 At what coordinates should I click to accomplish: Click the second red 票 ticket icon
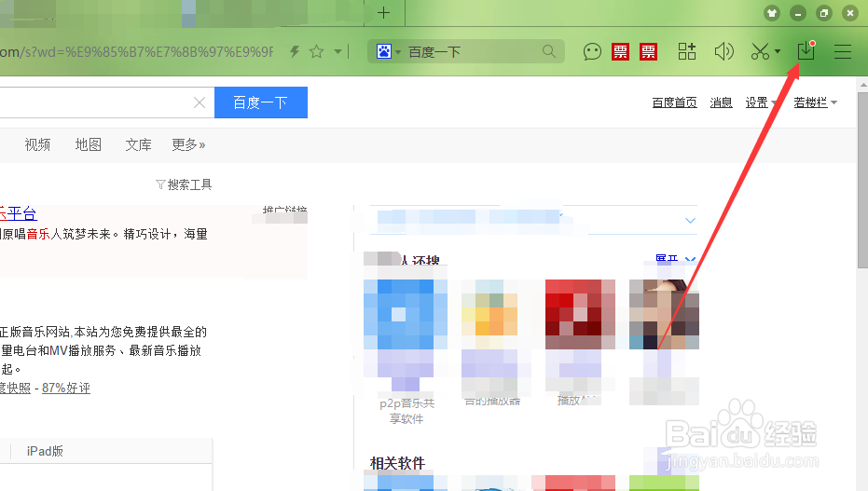(x=648, y=52)
